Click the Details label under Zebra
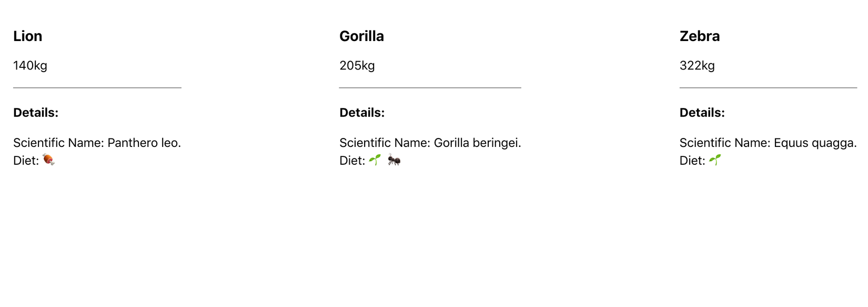 (702, 113)
